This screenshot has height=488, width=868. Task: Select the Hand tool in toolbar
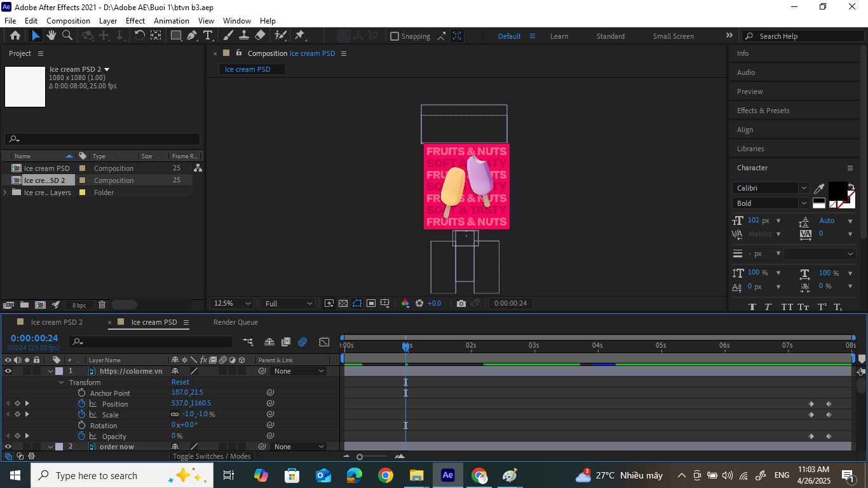(x=52, y=36)
